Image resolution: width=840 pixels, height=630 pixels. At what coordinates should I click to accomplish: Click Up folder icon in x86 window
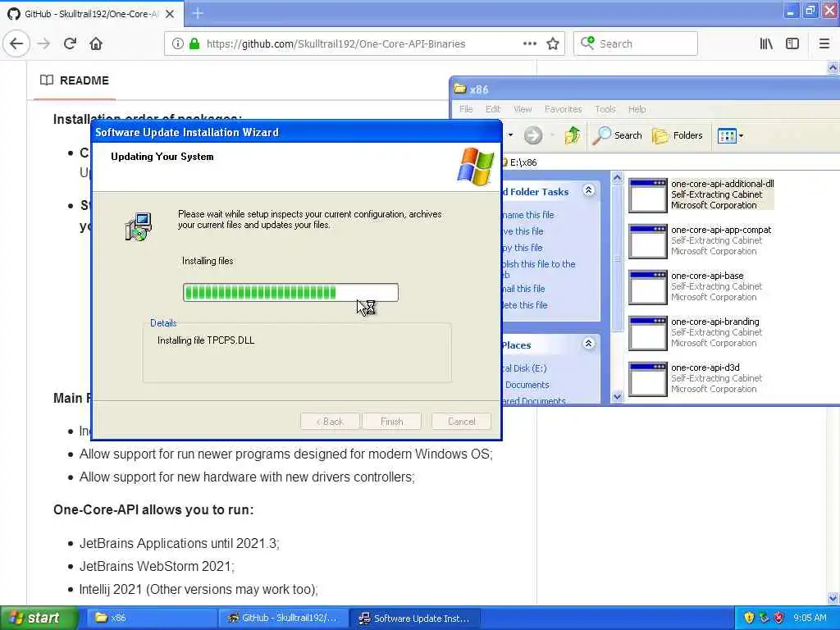point(572,135)
